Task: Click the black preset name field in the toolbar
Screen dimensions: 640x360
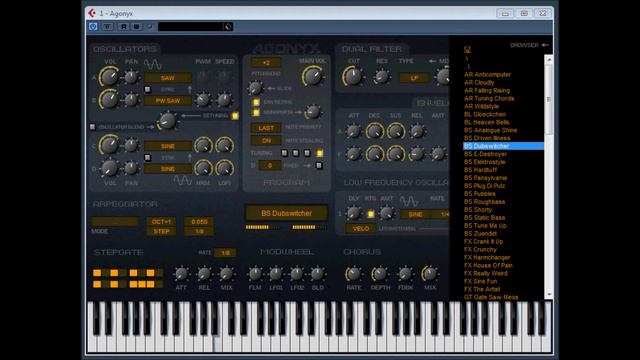Action: click(x=191, y=27)
